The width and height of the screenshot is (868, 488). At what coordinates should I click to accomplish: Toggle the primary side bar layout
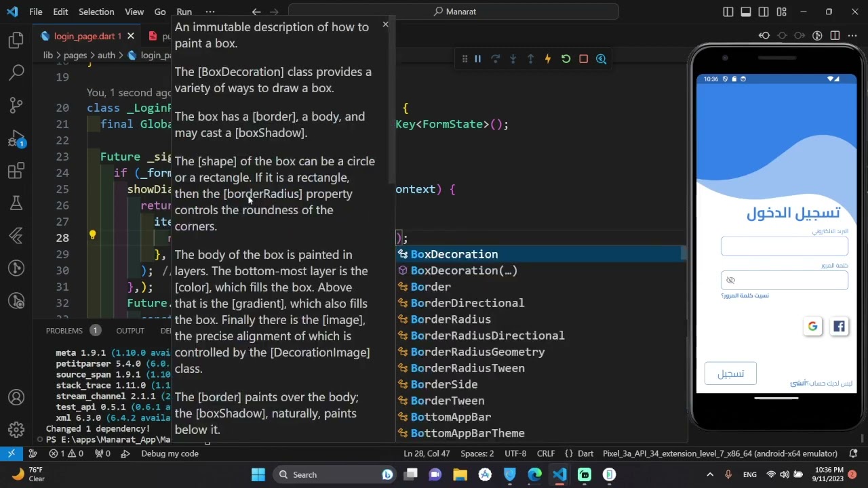click(x=728, y=12)
